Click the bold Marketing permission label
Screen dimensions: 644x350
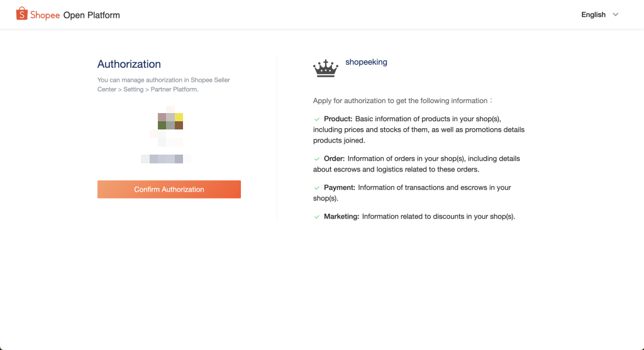[341, 217]
